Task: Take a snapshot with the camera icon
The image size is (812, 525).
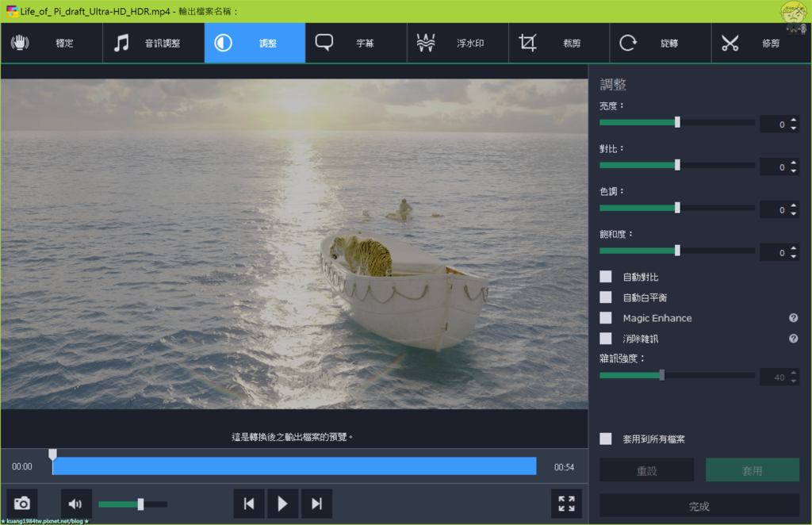Action: point(21,504)
